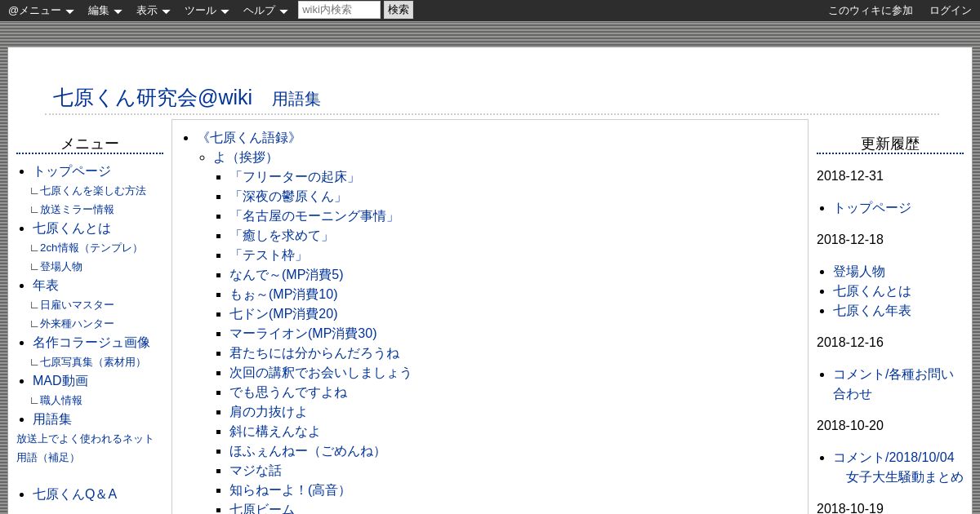980x514 pixels.
Task: Open the 七原くん研究会@wiki site title
Action: (153, 97)
